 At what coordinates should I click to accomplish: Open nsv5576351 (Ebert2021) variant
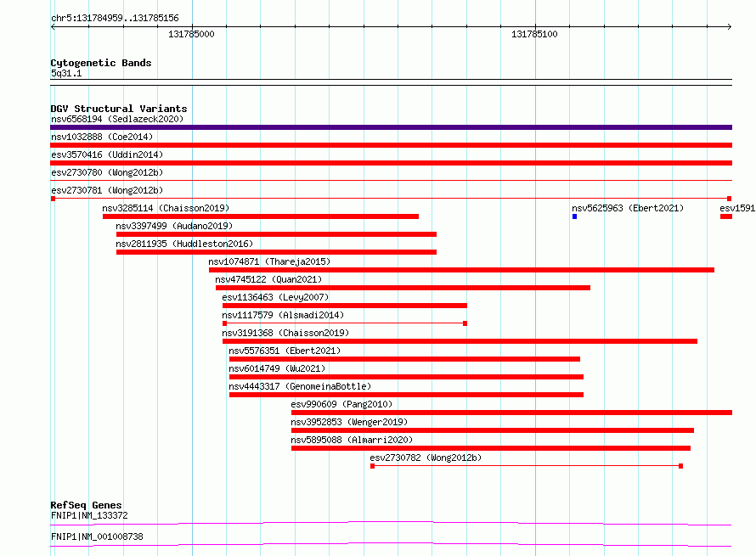tap(285, 351)
